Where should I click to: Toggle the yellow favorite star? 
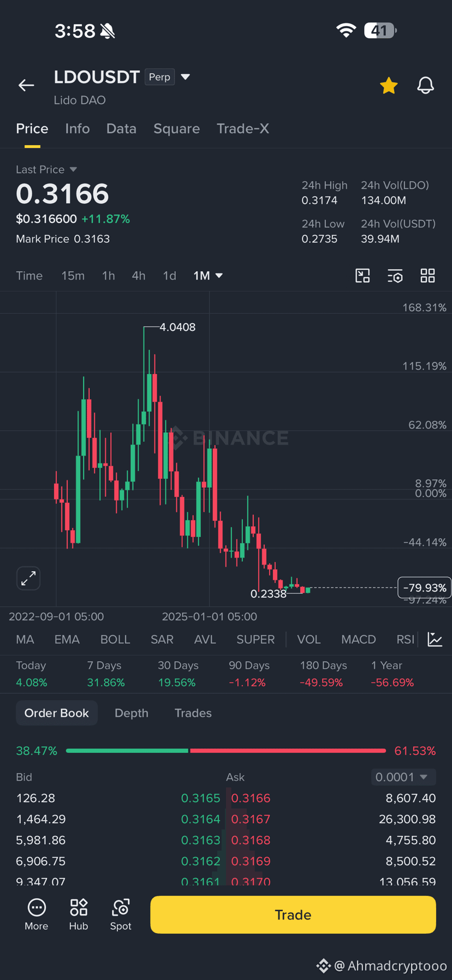point(389,85)
